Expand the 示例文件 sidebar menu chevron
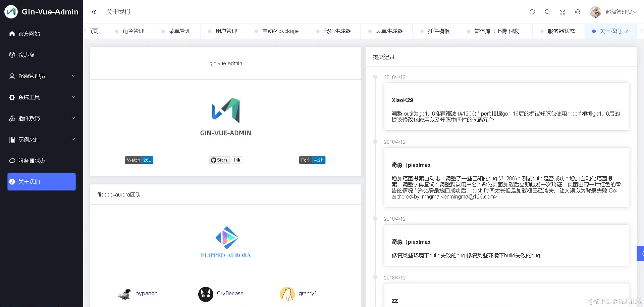 tap(73, 139)
